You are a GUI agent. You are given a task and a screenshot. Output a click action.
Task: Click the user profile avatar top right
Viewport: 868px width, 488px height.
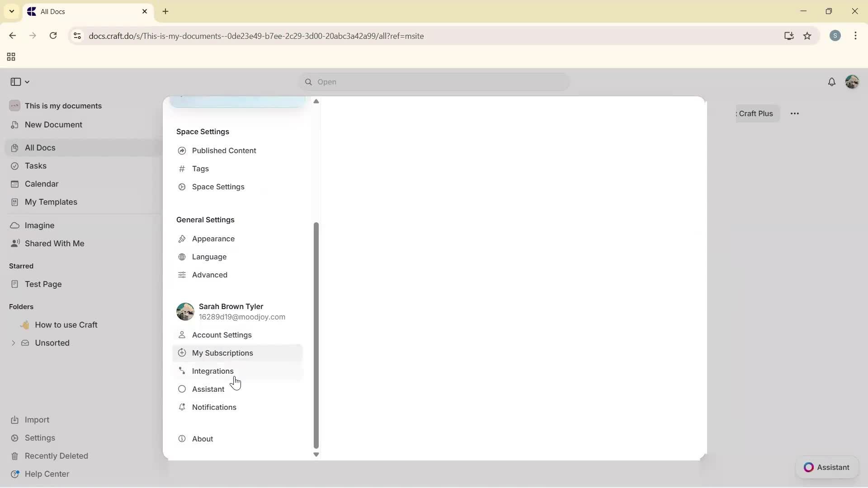coord(853,82)
